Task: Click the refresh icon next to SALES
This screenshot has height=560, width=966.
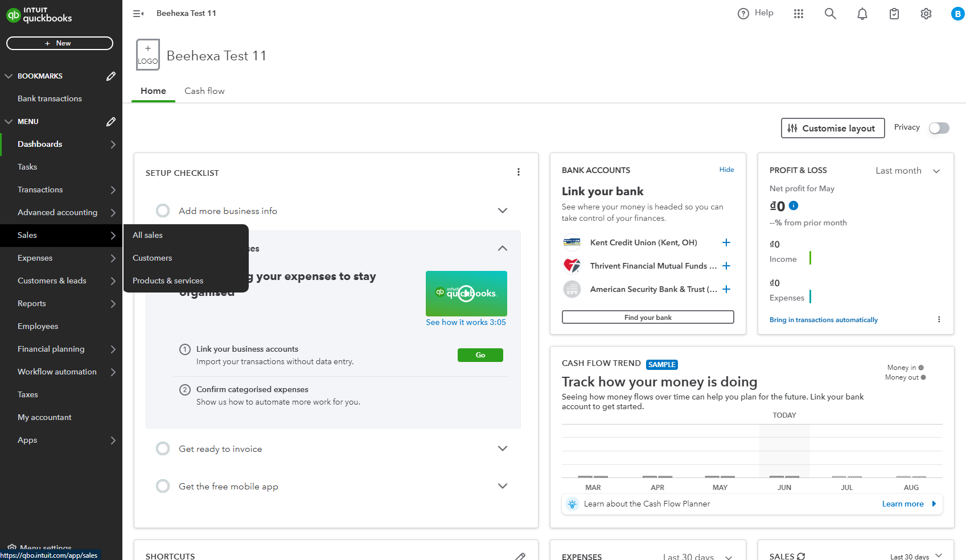Action: tap(802, 555)
